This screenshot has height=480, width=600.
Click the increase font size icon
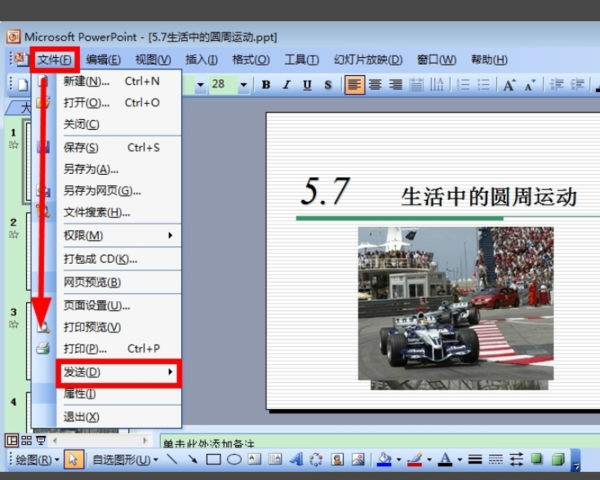[510, 85]
